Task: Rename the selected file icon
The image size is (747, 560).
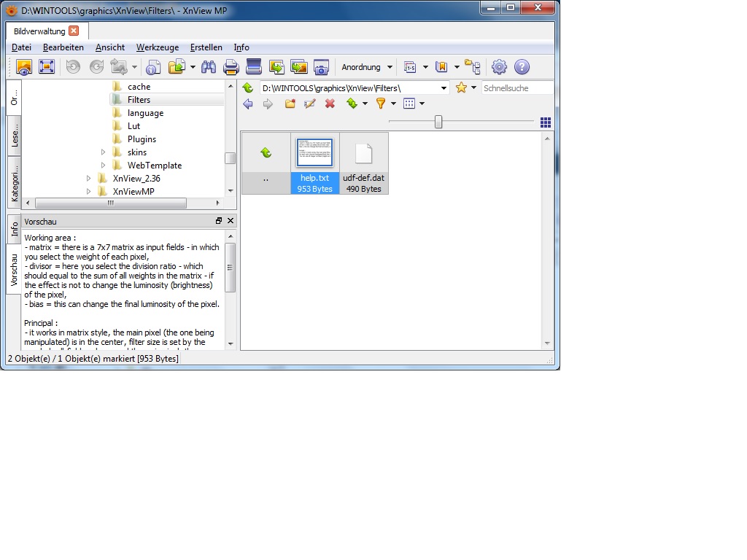Action: pyautogui.click(x=309, y=104)
